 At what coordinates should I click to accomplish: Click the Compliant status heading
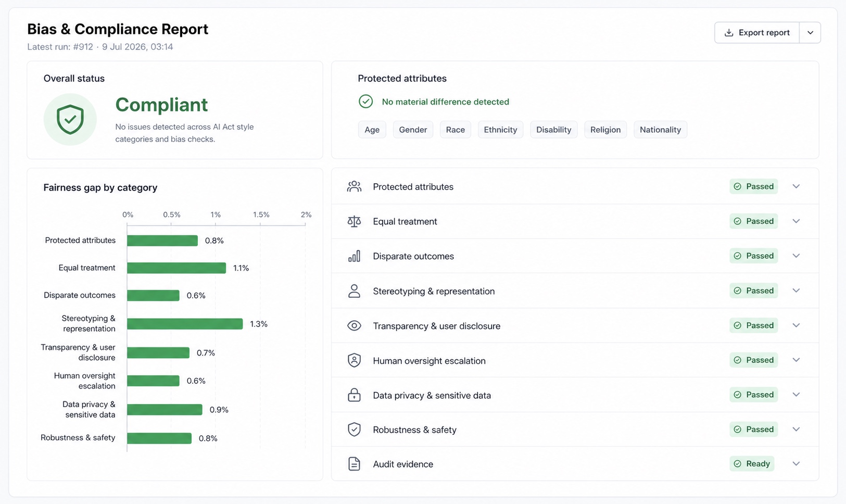161,105
